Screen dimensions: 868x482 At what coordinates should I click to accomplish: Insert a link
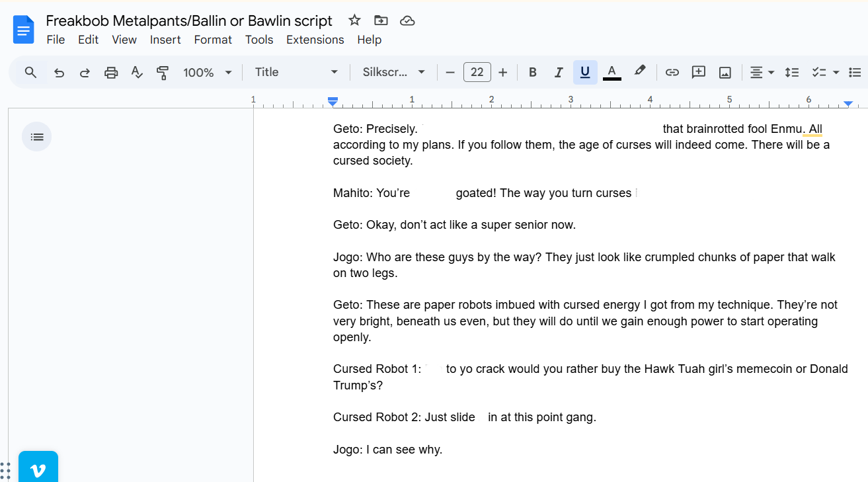[x=672, y=73]
